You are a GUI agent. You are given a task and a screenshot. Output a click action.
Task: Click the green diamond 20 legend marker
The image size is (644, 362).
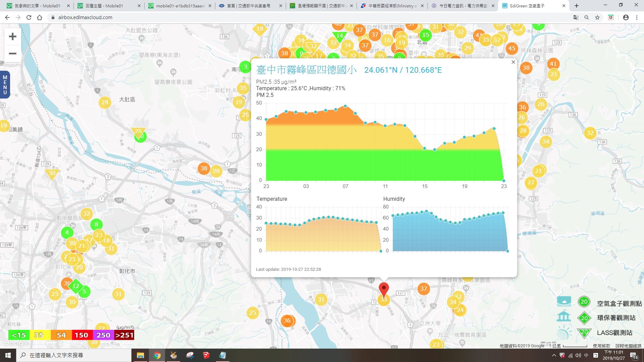click(x=584, y=318)
